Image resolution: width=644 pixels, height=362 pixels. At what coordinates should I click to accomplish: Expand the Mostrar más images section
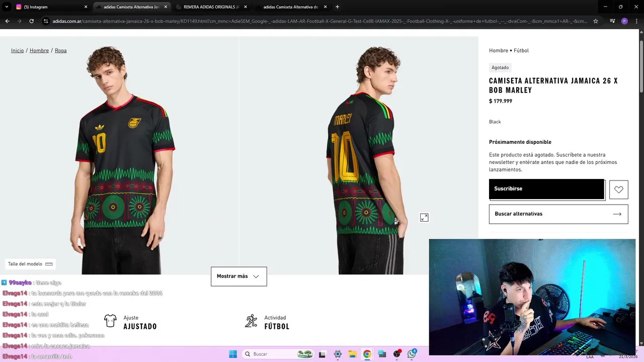coord(238,277)
